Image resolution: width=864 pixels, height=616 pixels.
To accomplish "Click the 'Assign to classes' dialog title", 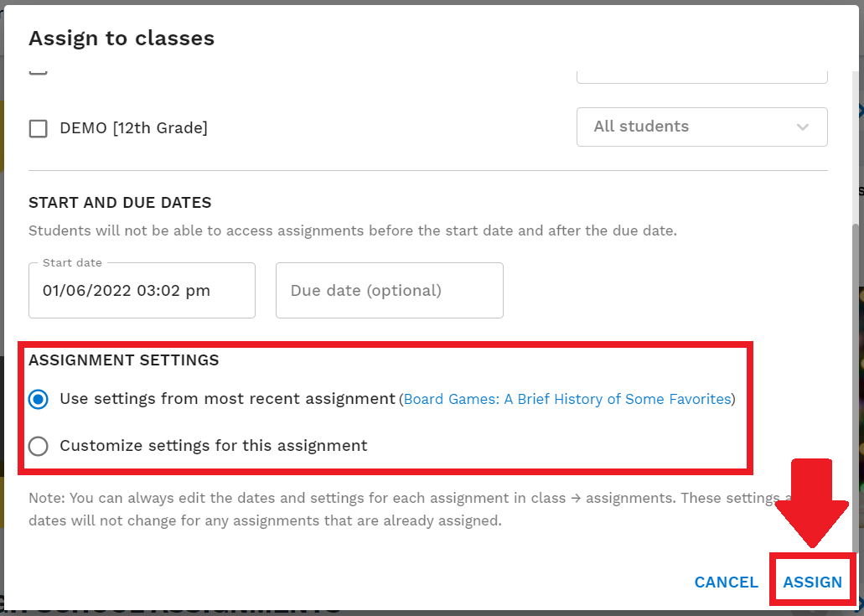I will [x=122, y=38].
